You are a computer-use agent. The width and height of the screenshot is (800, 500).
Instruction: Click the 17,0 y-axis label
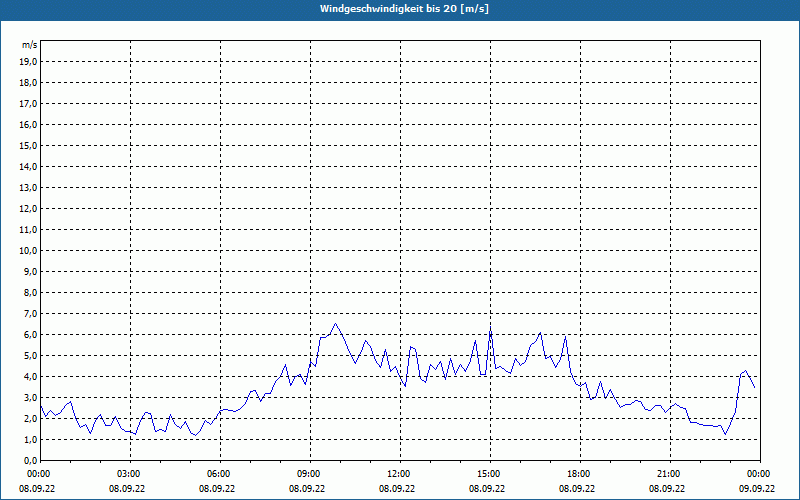coord(28,104)
